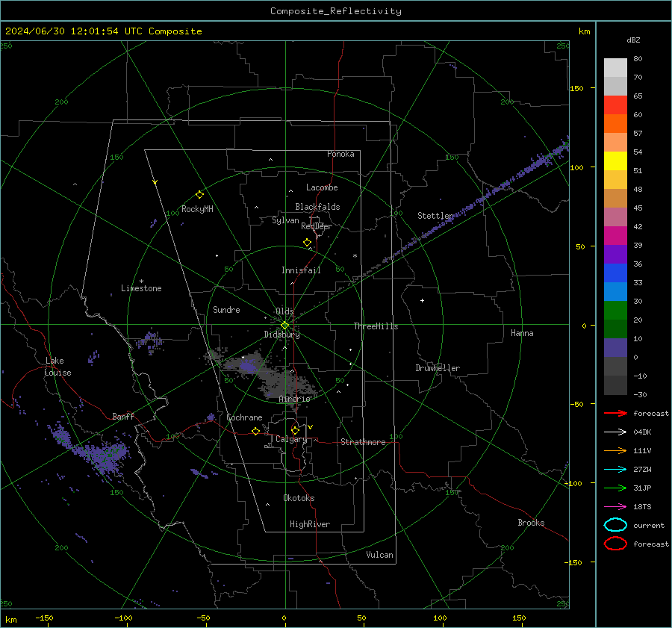
Task: Click the Innisfail town label
Action: coord(301,270)
